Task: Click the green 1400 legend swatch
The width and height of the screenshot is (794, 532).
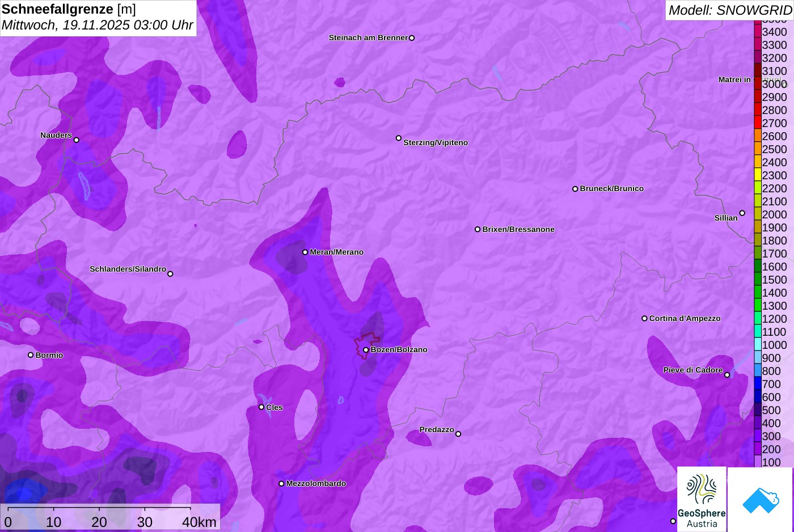Action: pos(758,293)
